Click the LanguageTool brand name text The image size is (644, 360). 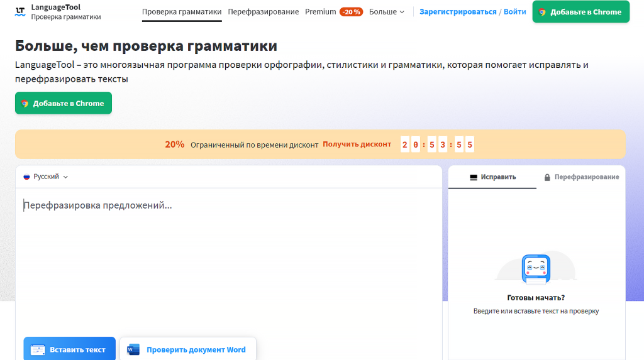click(56, 8)
